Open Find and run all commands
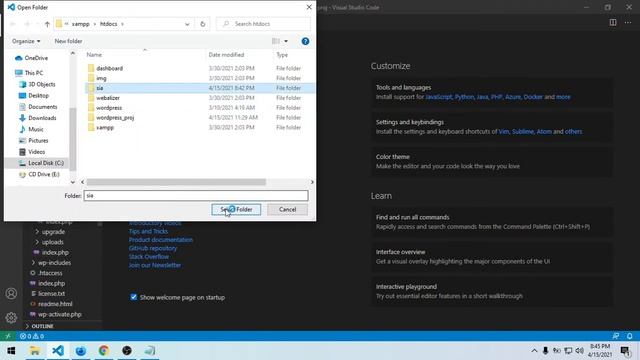 (491, 222)
